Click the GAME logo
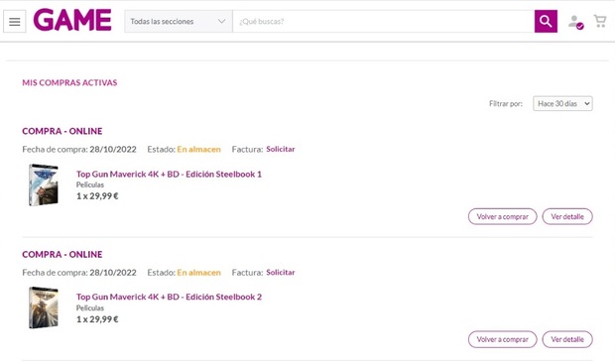Viewport: 615px width, 364px height. 72,20
